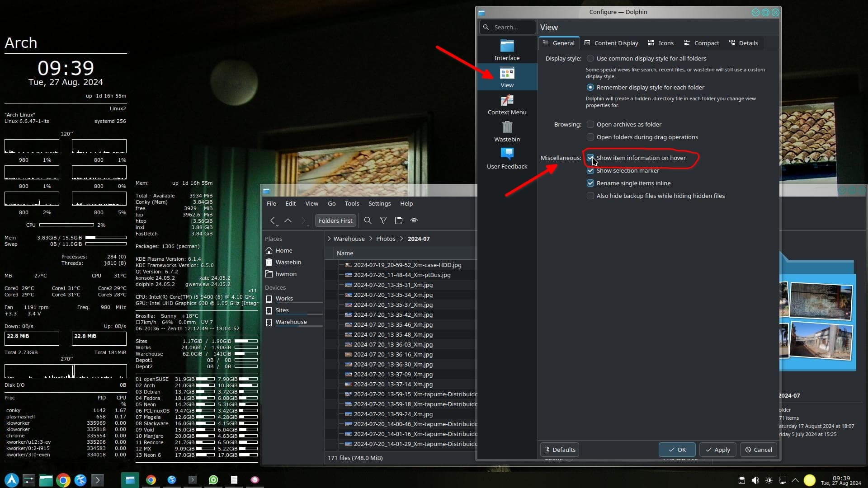Enable 'Open archives as folder' checkbox
This screenshot has width=868, height=488.
click(590, 124)
